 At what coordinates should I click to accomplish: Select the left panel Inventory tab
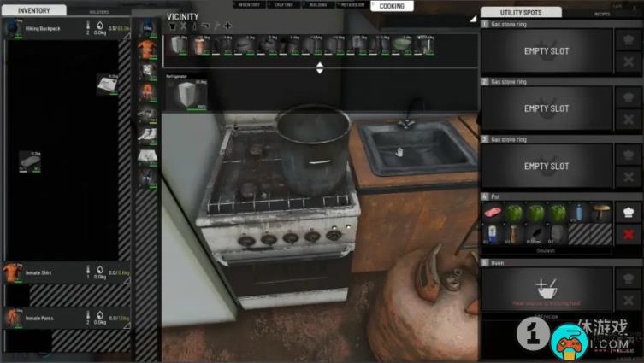click(x=33, y=10)
